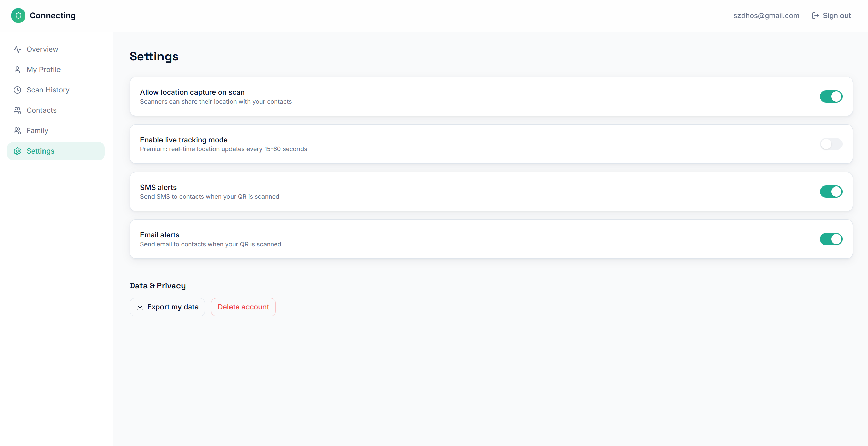Click the Scan History clock icon
Viewport: 868px width, 446px height.
coord(17,90)
